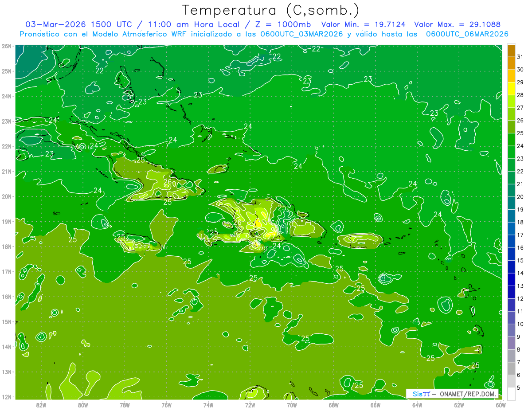This screenshot has height=411, width=532.
Task: Click the colorbar label "18"
Action: coord(520,222)
